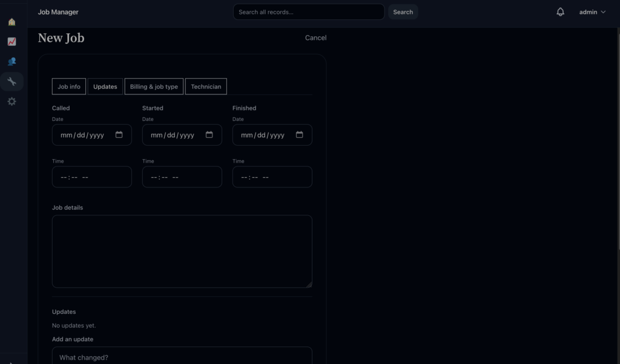Open calendar picker for Started date

(209, 135)
